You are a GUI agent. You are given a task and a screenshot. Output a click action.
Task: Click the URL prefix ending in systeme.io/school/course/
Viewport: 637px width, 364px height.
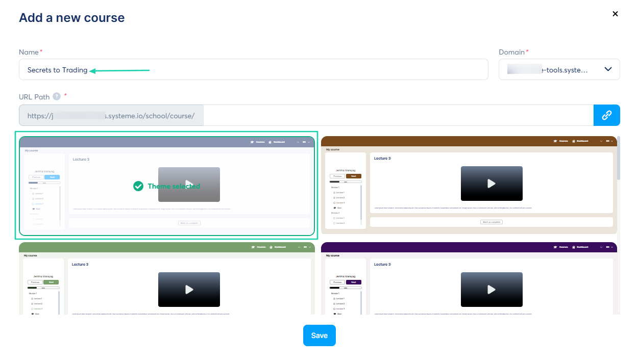tap(111, 115)
